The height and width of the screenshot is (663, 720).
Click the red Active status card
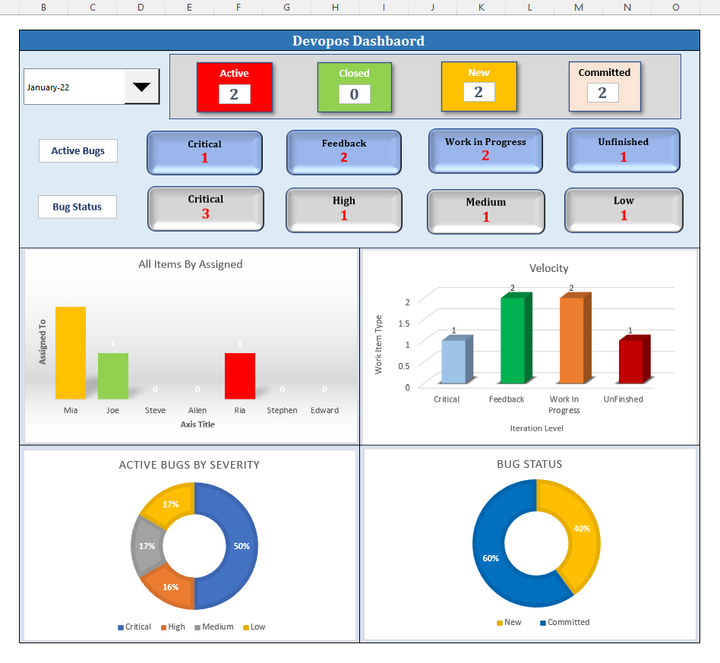[x=234, y=86]
